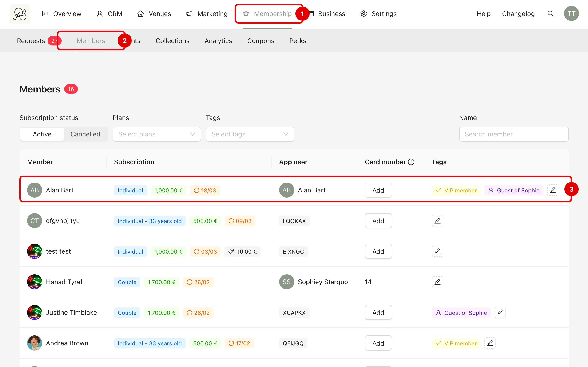The height and width of the screenshot is (367, 588).
Task: Open the Select plans dropdown
Action: point(157,134)
